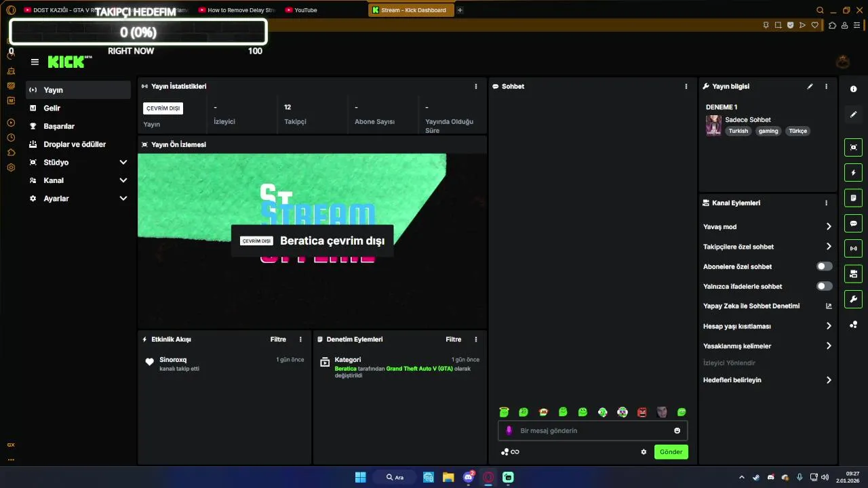Toggle Abonelere özel sohbet switch
This screenshot has height=488, width=868.
[824, 266]
